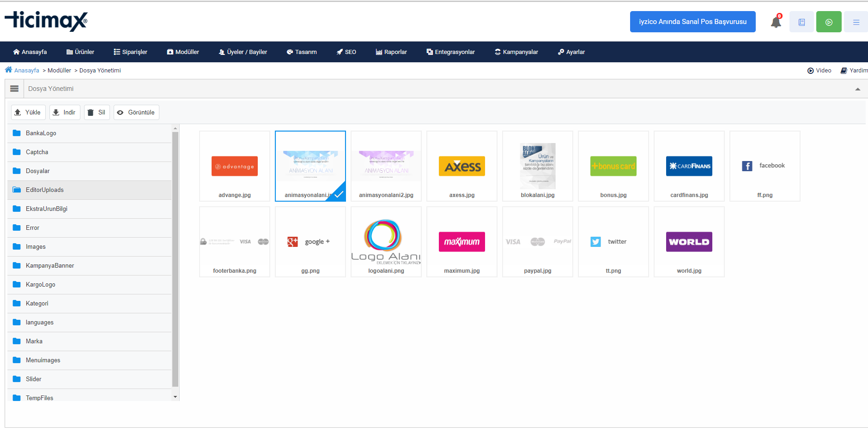Select the maximum.jpg thumbnail
The height and width of the screenshot is (437, 868).
point(462,242)
